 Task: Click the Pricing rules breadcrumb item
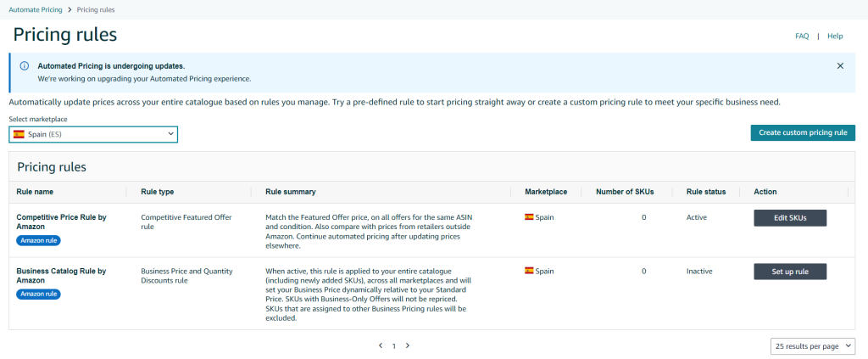click(96, 9)
